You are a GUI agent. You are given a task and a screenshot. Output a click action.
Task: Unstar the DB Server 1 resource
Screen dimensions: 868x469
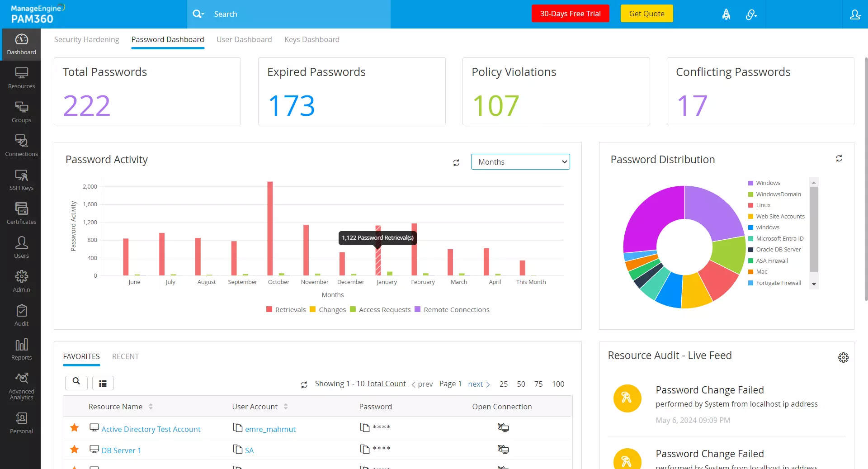74,449
